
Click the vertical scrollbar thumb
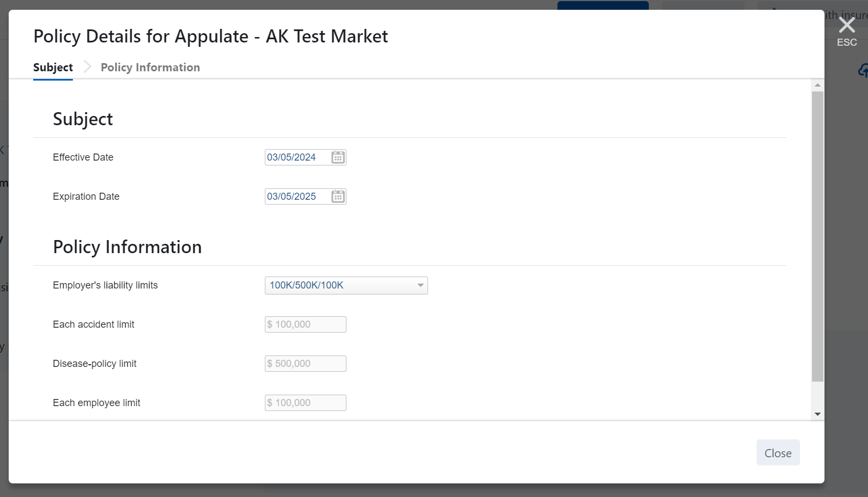click(817, 236)
